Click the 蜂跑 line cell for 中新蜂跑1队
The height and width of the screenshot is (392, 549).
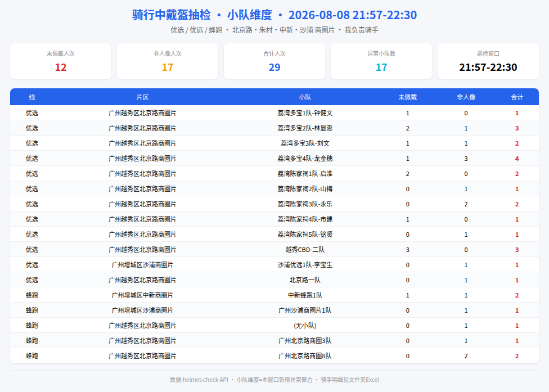tap(32, 295)
